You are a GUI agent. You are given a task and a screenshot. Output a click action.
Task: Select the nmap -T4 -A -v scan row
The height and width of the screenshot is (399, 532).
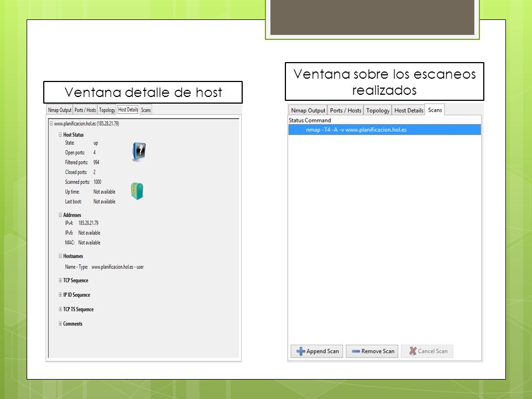[x=385, y=130]
